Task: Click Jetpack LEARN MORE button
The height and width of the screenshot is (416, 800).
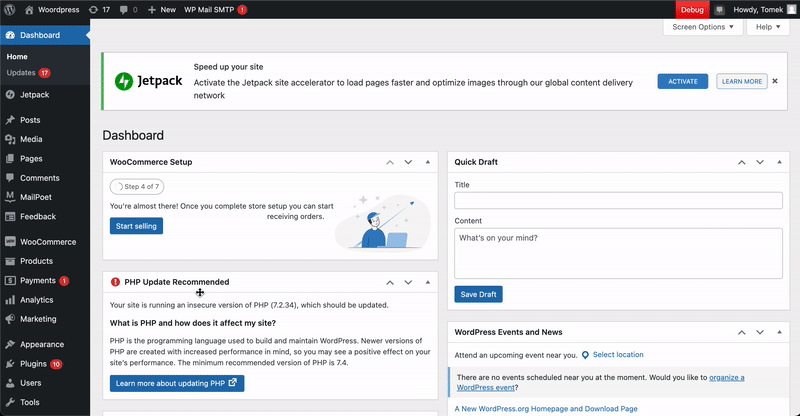Action: (x=742, y=81)
